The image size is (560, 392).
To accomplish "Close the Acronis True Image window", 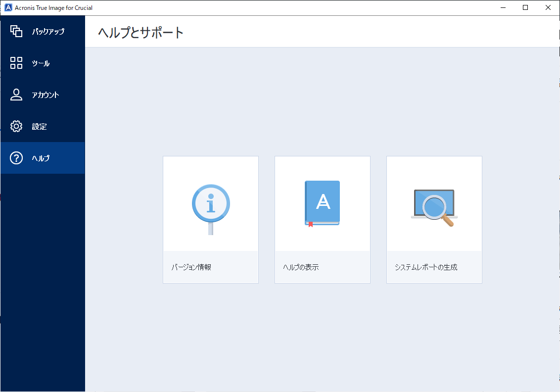I will tap(548, 7).
